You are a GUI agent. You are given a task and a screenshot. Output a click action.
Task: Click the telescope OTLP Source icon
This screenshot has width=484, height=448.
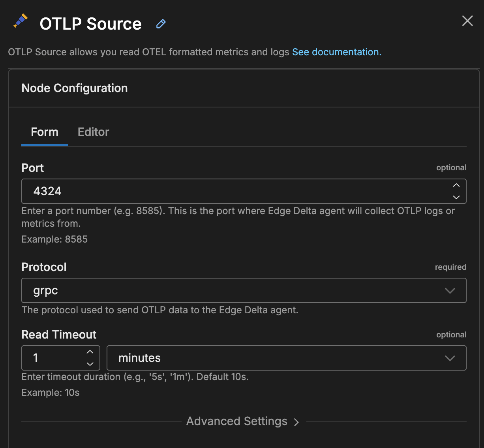coord(21,21)
